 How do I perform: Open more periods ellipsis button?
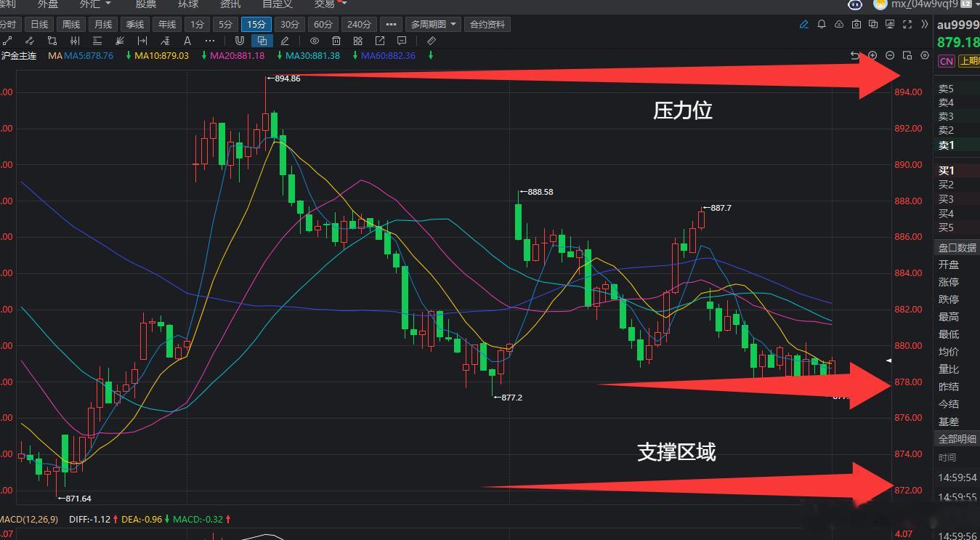click(x=391, y=24)
